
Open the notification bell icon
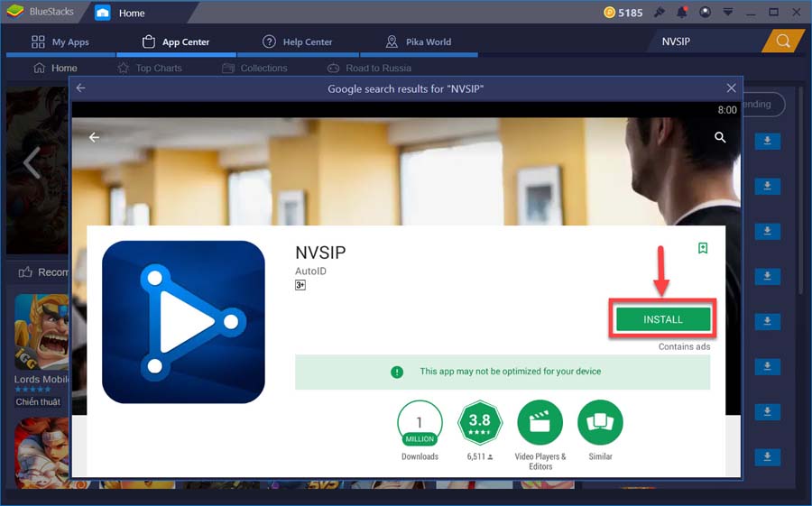[682, 12]
